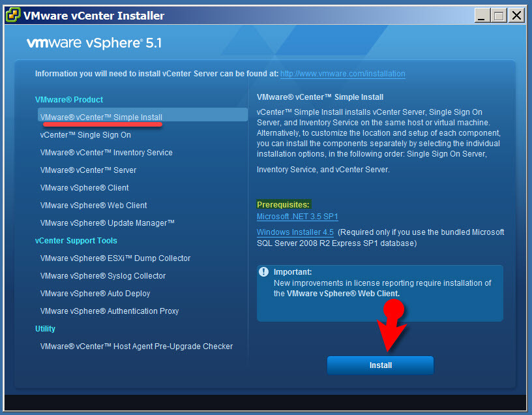Click the Install button
The image size is (532, 415).
pos(380,365)
